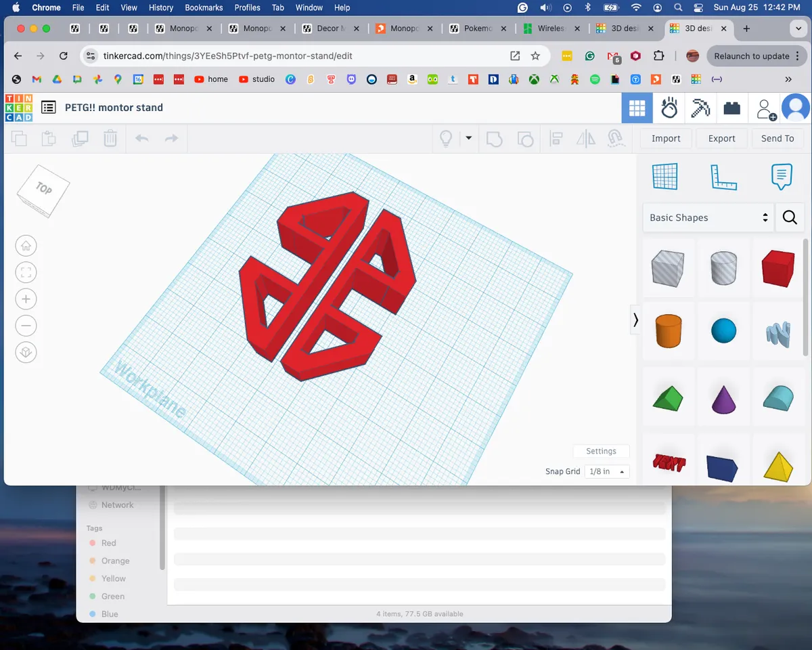The image size is (812, 650).
Task: Switch to 3D design grid view
Action: coord(637,108)
